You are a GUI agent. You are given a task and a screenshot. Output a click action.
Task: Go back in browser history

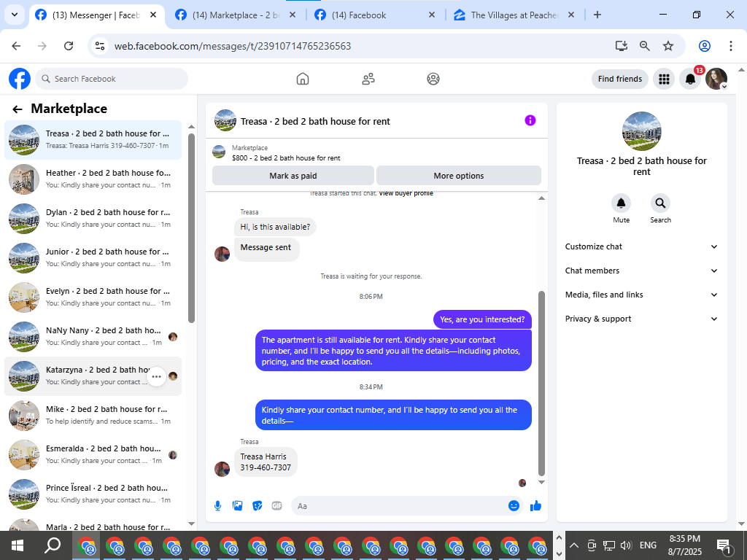pos(16,46)
